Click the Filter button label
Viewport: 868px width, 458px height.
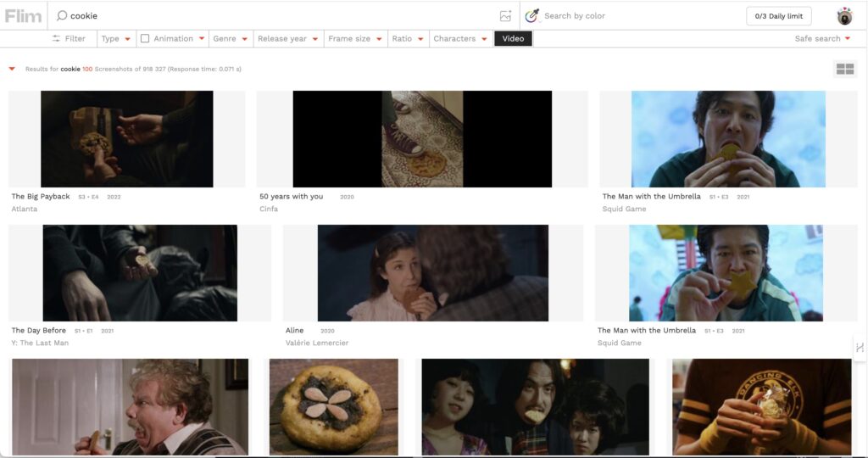(75, 39)
